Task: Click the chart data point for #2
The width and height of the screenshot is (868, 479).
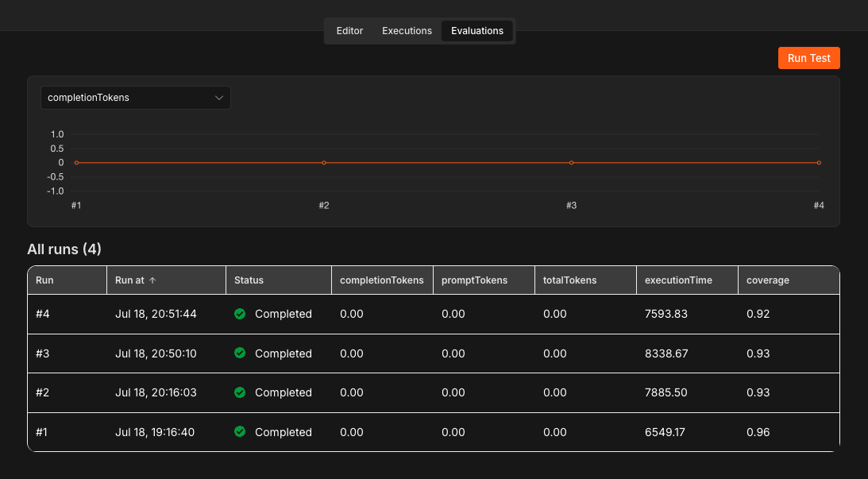Action: click(x=324, y=163)
